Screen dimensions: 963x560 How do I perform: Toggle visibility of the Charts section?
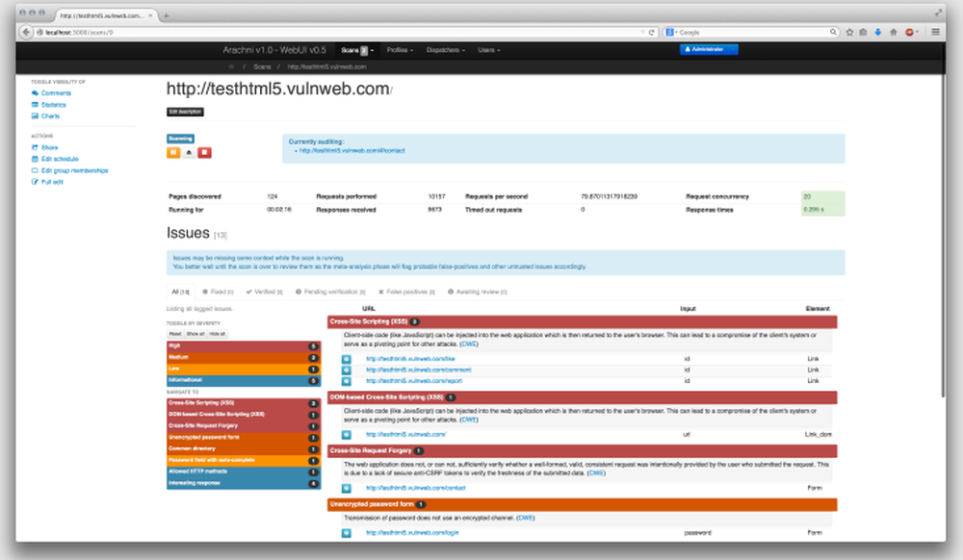tap(50, 115)
